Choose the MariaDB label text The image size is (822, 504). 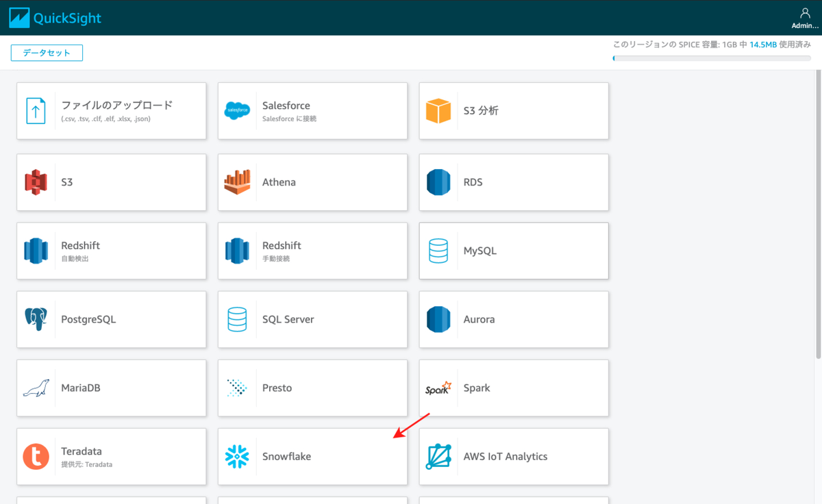click(81, 388)
